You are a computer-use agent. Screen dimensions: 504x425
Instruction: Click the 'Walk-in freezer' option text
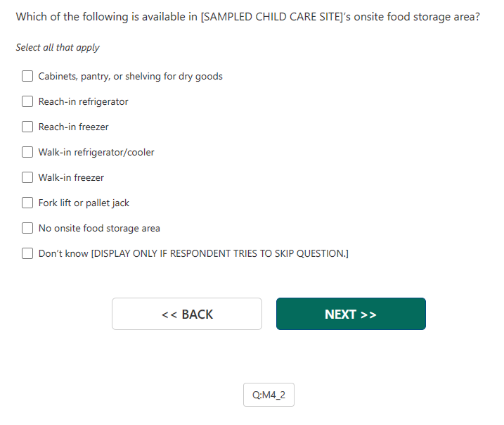point(71,177)
